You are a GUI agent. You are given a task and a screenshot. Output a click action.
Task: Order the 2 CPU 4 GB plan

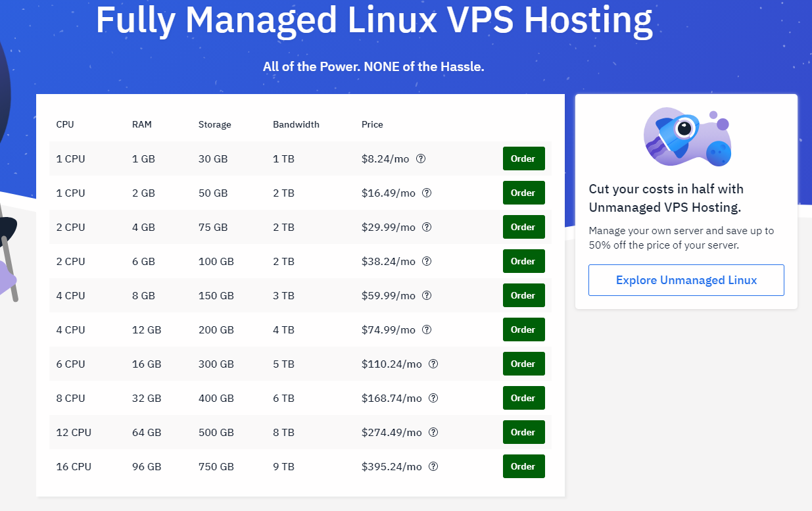pyautogui.click(x=523, y=227)
